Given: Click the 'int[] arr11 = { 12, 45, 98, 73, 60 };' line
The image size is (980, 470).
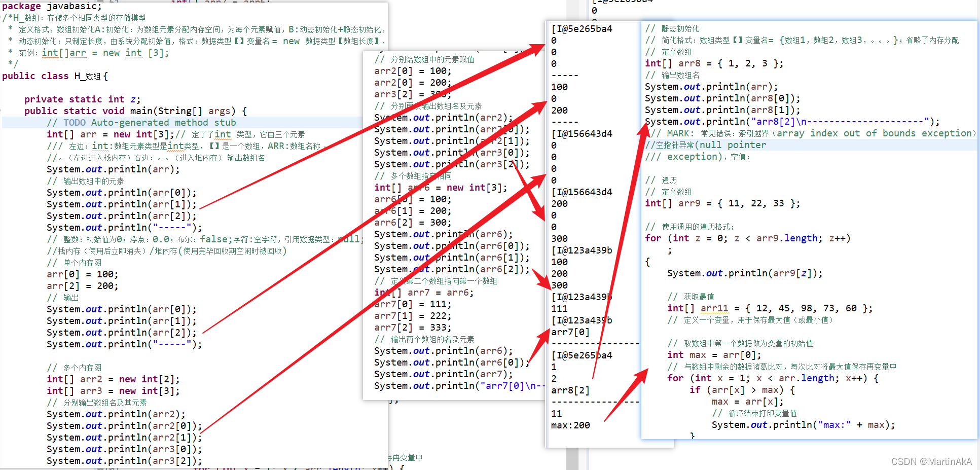Looking at the screenshot, I should click(770, 308).
